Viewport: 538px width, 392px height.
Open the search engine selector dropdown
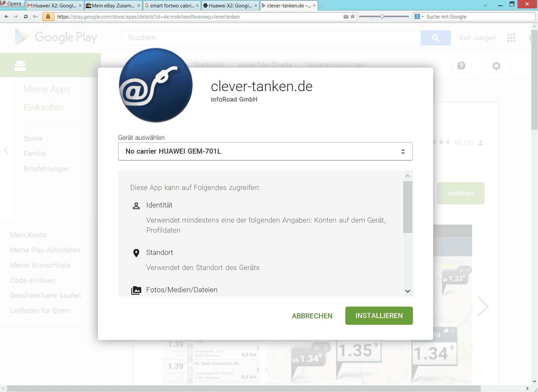point(419,17)
